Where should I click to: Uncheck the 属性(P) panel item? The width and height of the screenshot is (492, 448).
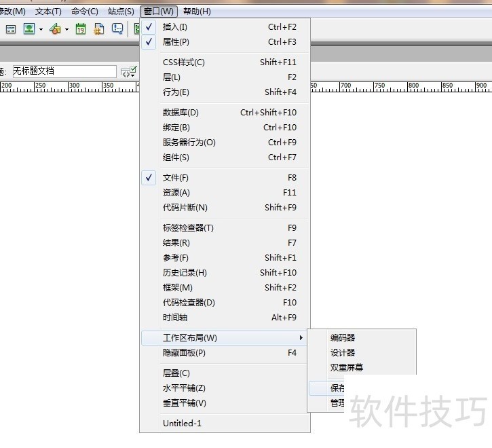pos(225,42)
